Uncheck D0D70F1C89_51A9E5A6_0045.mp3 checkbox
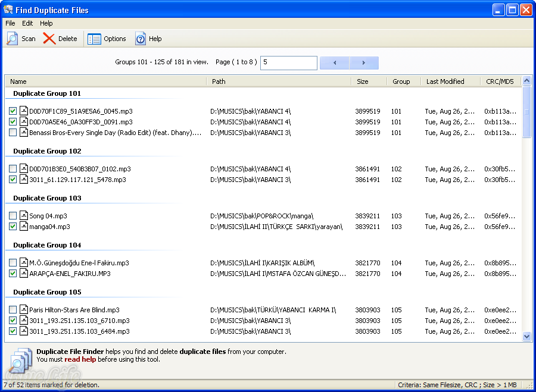This screenshot has height=392, width=536. [13, 111]
